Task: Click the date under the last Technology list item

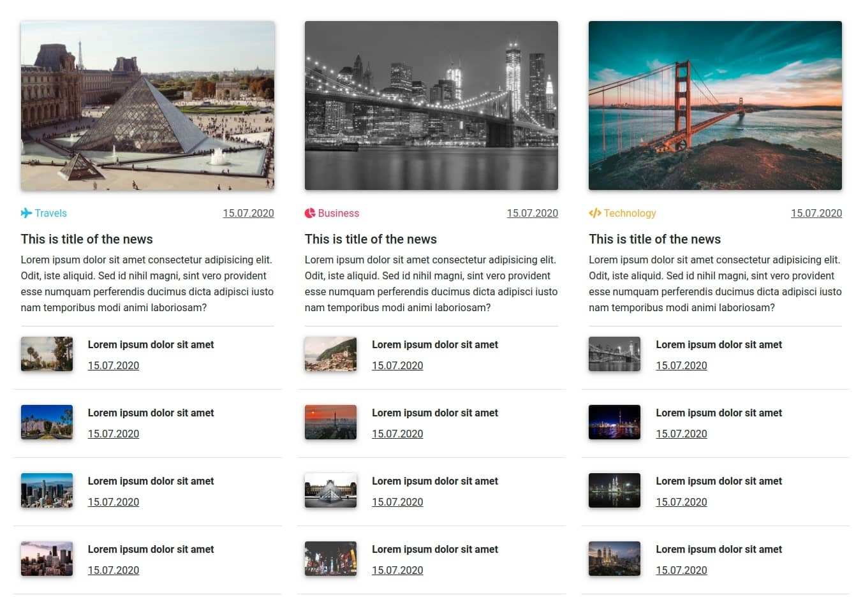Action: (681, 570)
